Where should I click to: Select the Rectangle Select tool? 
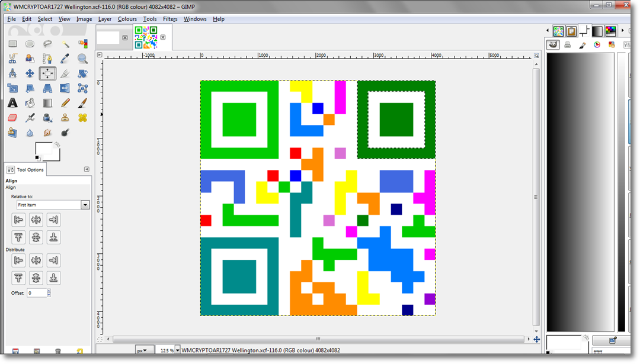12,44
